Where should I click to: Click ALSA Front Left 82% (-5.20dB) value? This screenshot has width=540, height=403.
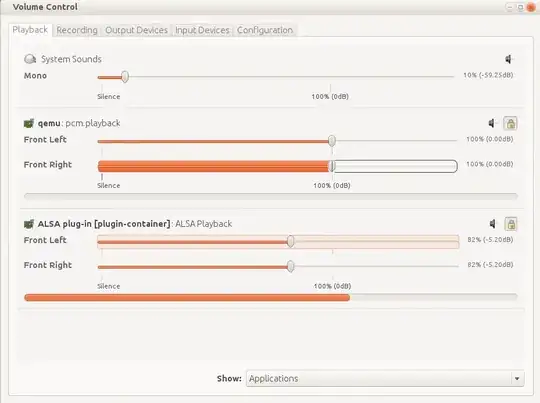point(490,240)
